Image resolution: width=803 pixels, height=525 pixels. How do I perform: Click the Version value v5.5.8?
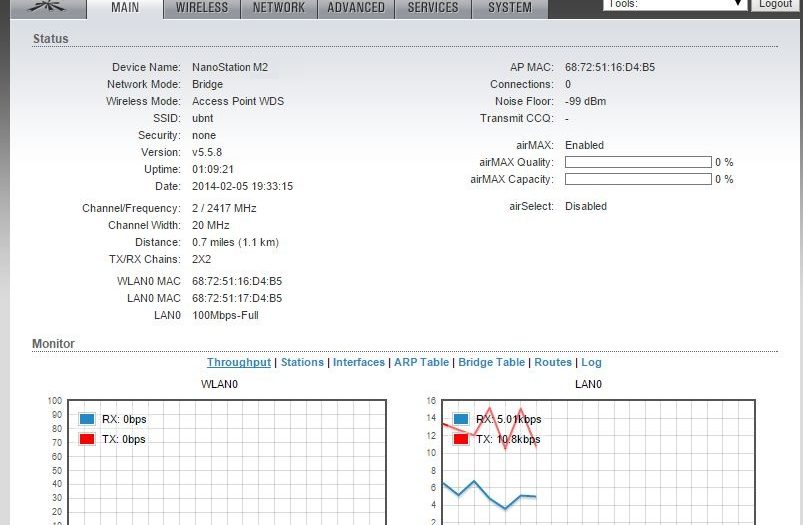pyautogui.click(x=207, y=152)
